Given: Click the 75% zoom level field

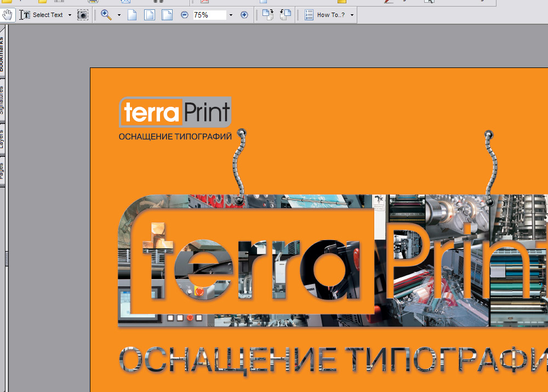Looking at the screenshot, I should click(210, 15).
